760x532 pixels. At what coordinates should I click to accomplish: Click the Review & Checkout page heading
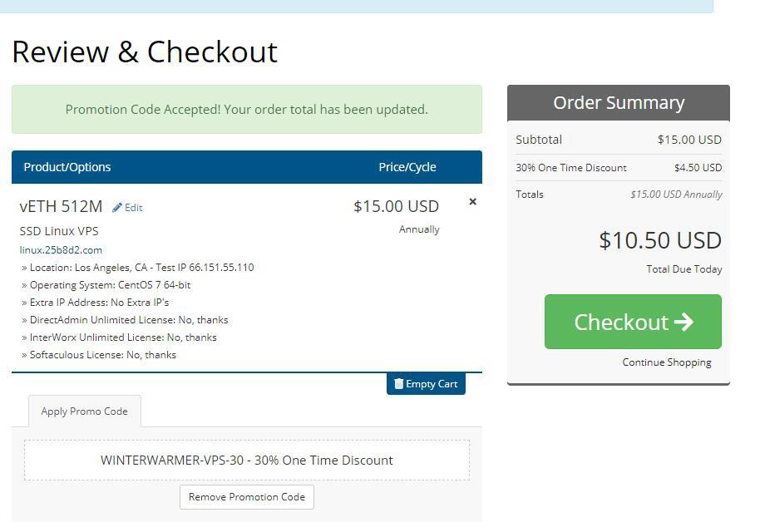coord(145,52)
